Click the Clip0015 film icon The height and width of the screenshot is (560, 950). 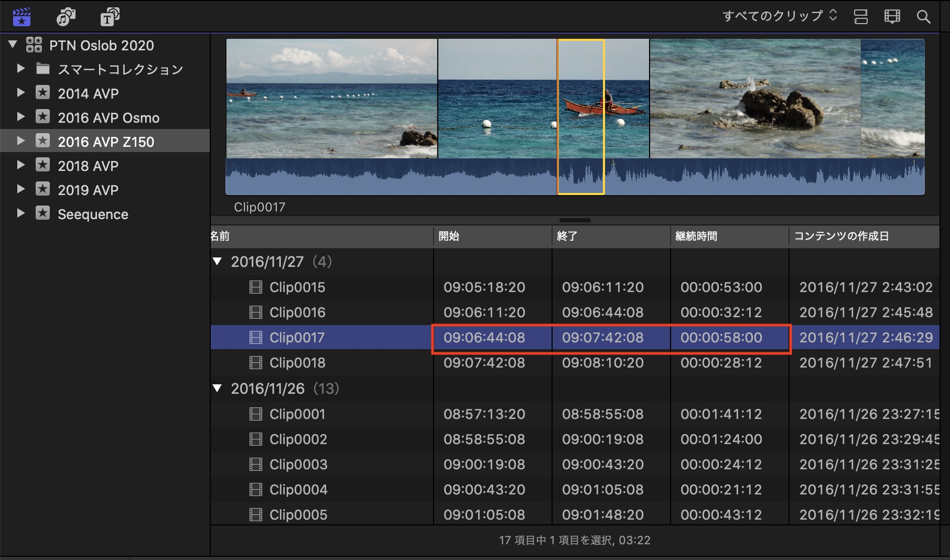click(255, 287)
